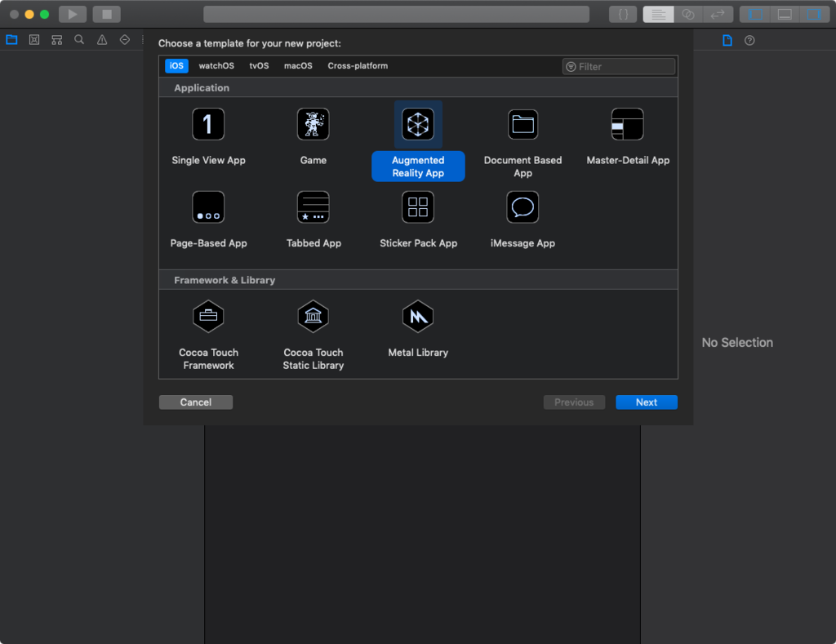Switch to the Cross-platform tab
Screen dimensions: 836x644
pos(358,65)
